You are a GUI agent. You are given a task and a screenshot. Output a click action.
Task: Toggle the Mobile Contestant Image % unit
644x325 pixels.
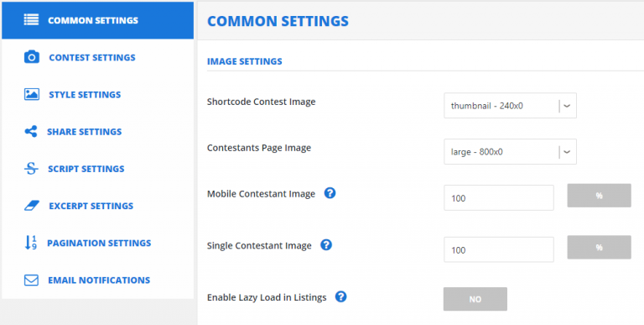pyautogui.click(x=600, y=196)
